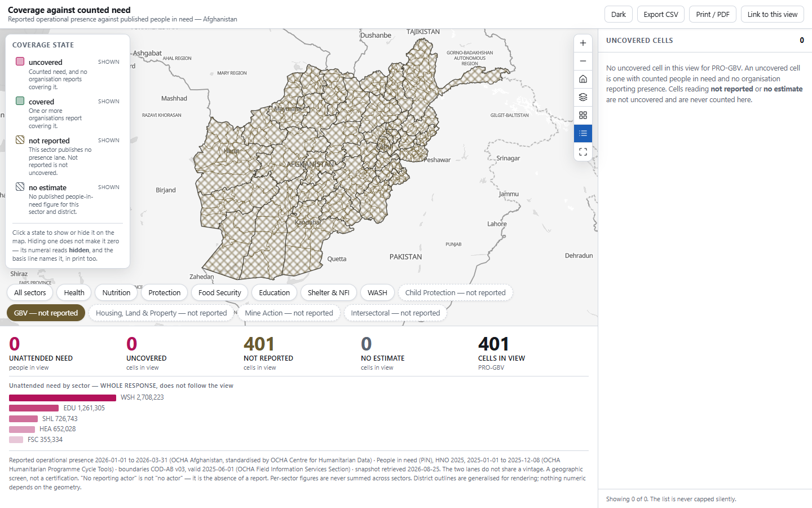Enter fullscreen map view

583,152
